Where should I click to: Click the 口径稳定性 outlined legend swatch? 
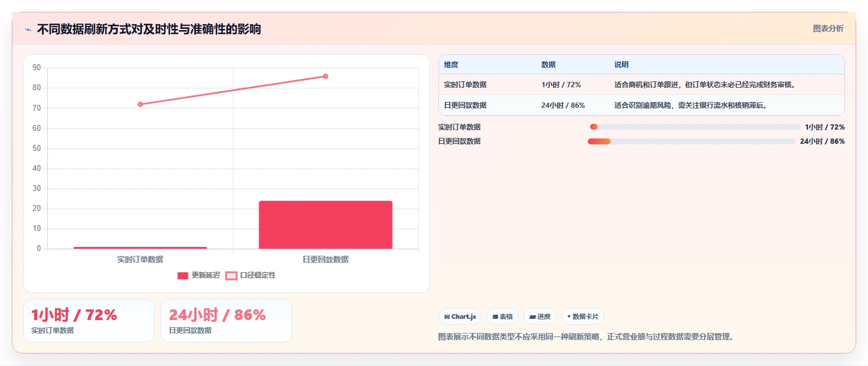pos(231,275)
